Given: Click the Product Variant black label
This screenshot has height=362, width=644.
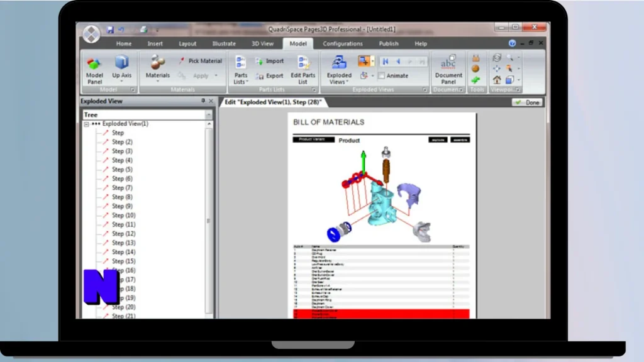Looking at the screenshot, I should [313, 140].
